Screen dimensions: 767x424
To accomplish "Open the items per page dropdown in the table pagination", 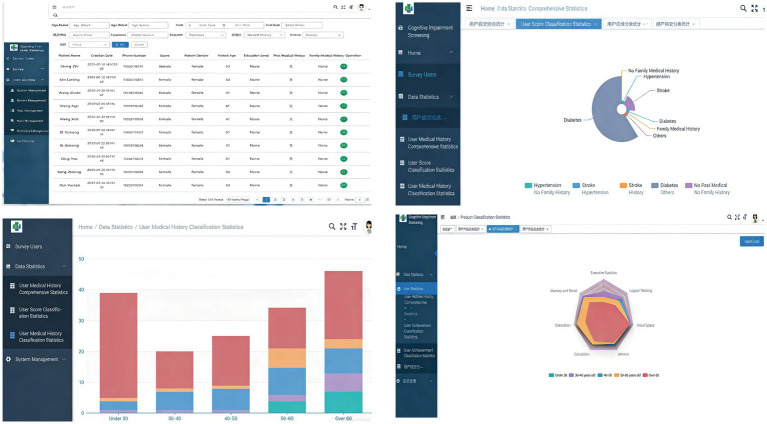I will (238, 200).
